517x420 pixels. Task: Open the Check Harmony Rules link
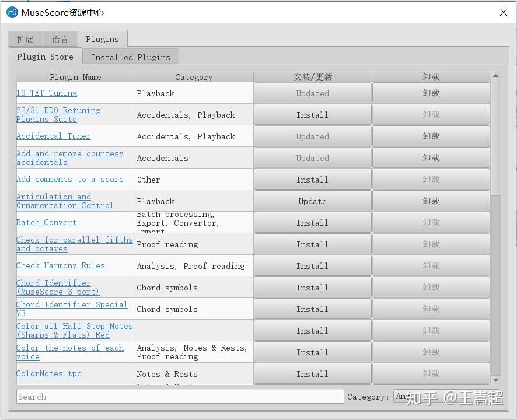click(x=60, y=265)
